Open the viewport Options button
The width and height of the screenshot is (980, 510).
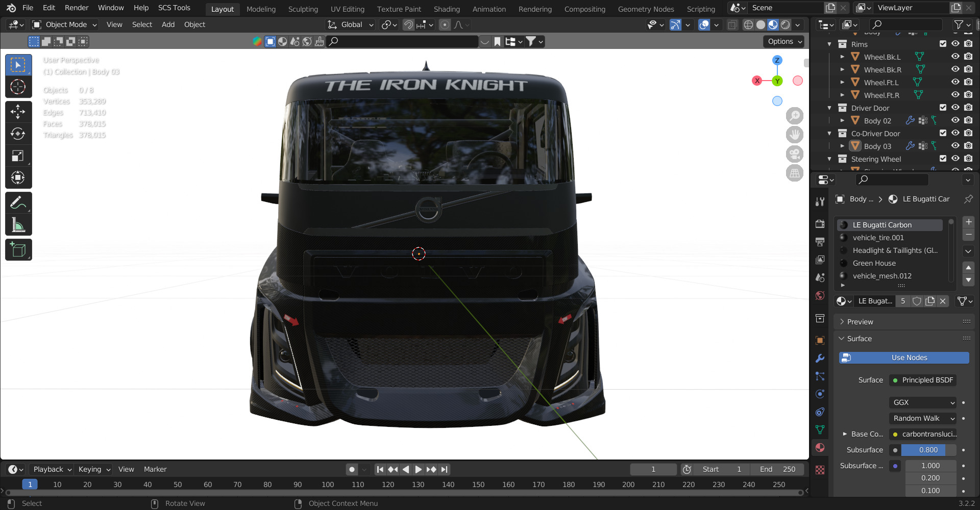click(785, 41)
